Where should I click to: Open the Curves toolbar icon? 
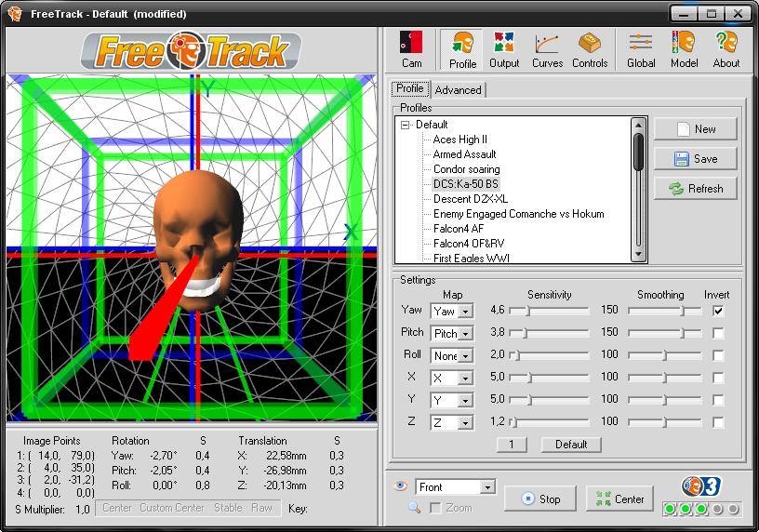(x=547, y=50)
